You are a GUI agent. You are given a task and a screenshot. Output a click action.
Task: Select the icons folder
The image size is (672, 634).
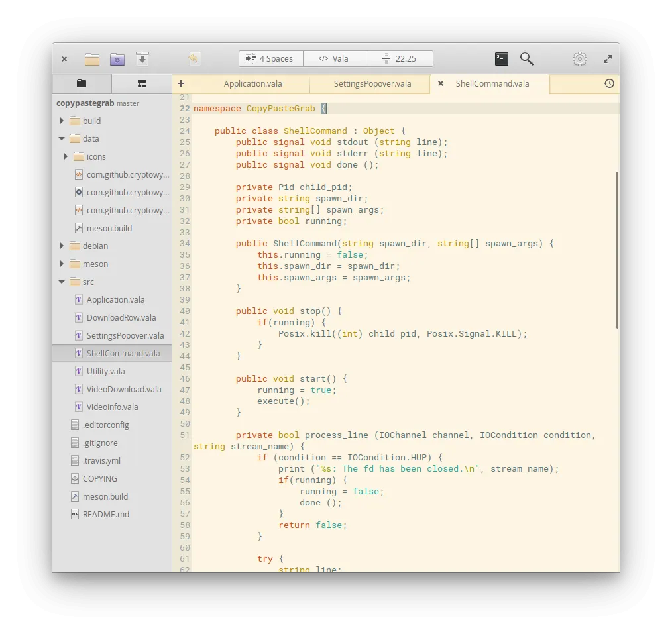pos(112,157)
